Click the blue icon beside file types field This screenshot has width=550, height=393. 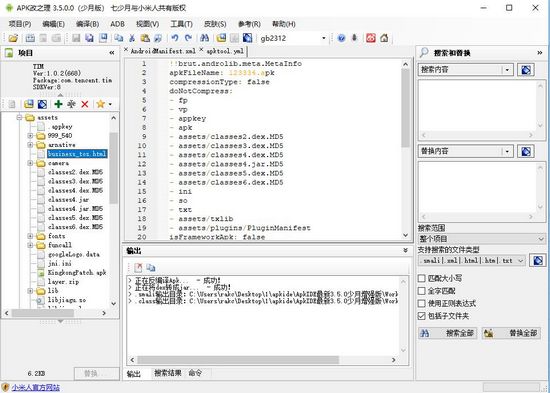(x=538, y=261)
